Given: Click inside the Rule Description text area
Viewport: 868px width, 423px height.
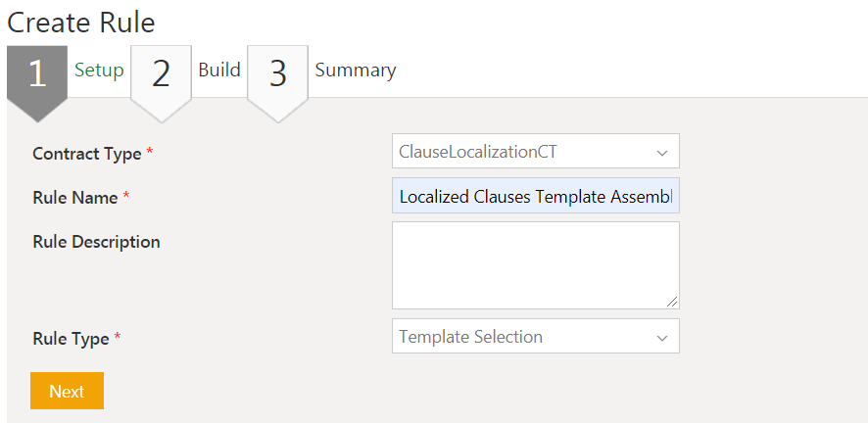Looking at the screenshot, I should point(535,264).
